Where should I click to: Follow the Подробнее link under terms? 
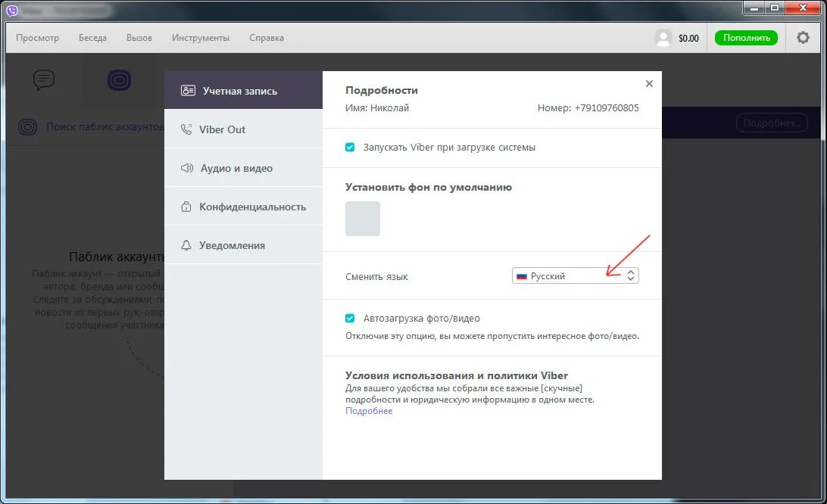pyautogui.click(x=369, y=411)
